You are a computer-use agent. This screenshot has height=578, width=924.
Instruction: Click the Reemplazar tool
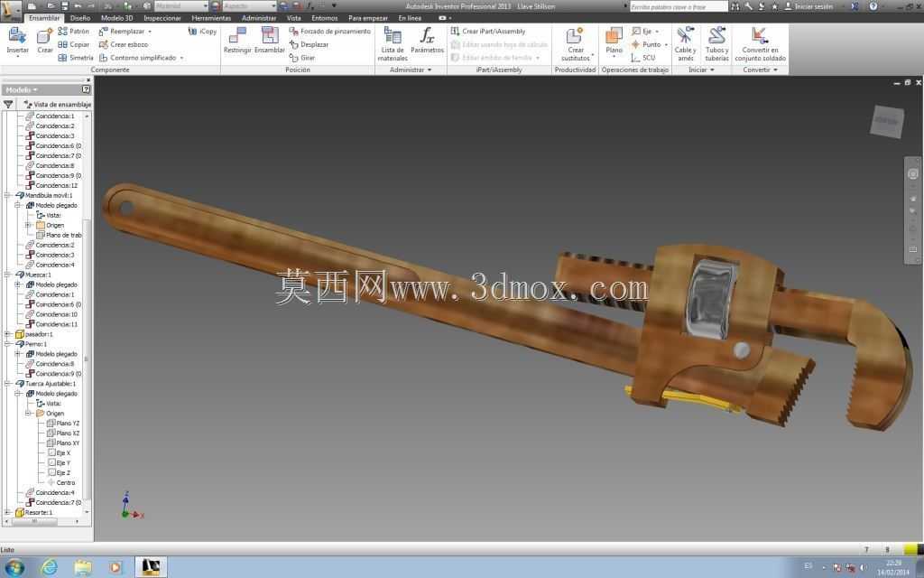coord(122,32)
